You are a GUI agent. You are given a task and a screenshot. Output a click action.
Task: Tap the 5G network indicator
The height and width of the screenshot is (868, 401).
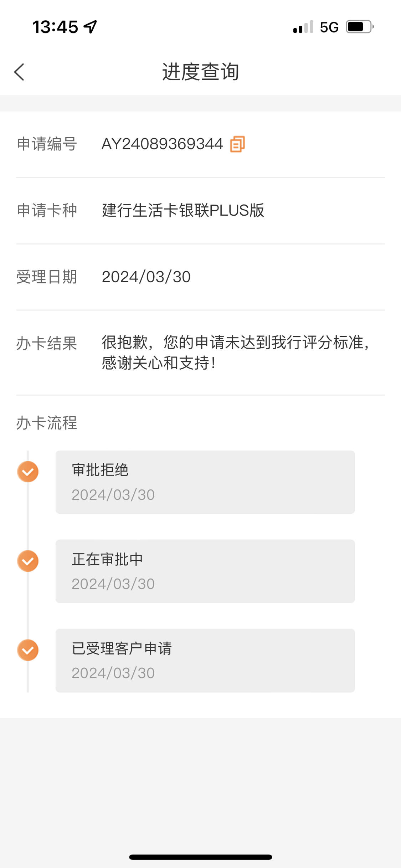pyautogui.click(x=329, y=27)
